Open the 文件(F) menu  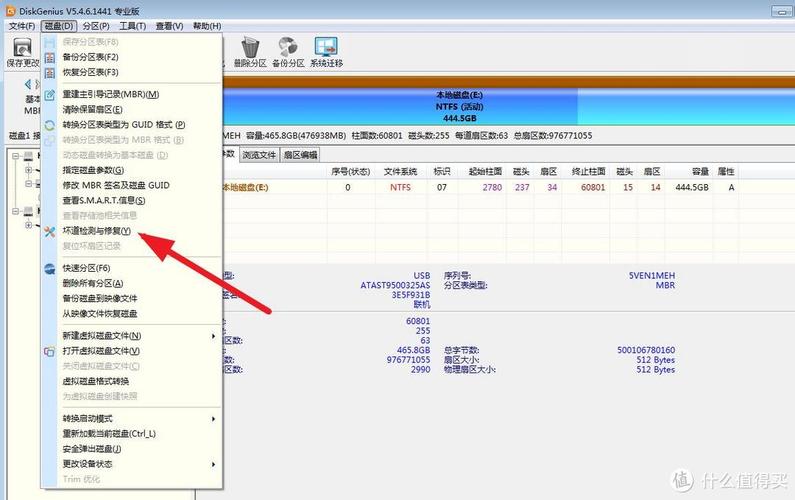coord(22,26)
